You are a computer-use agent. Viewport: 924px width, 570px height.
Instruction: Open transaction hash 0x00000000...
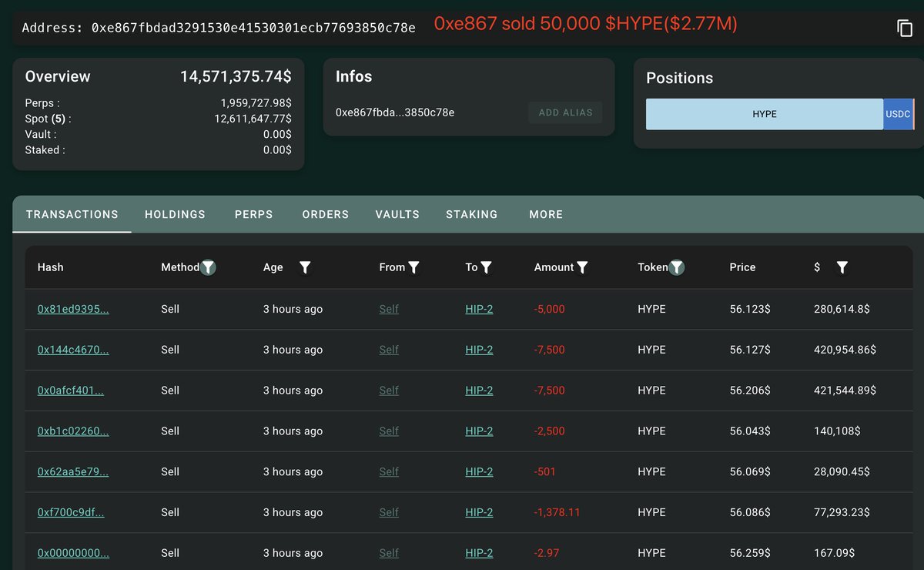(x=73, y=553)
